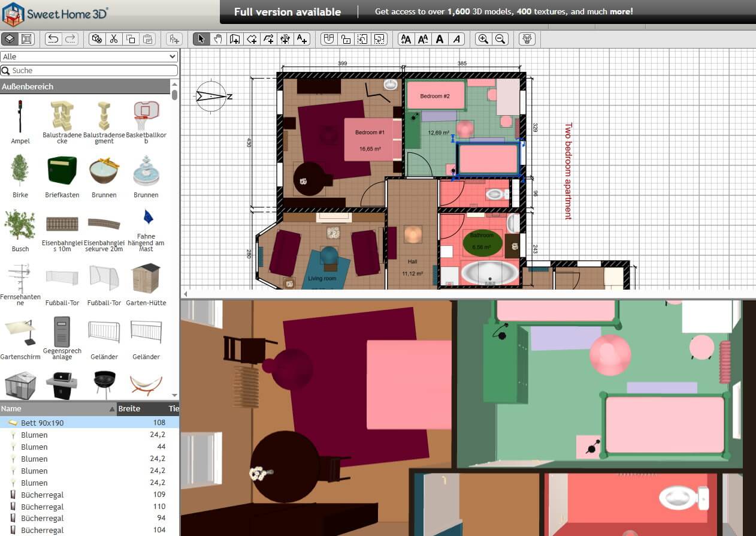The width and height of the screenshot is (756, 536).
Task: Click the Sweet Home 3D logo
Action: 56,14
